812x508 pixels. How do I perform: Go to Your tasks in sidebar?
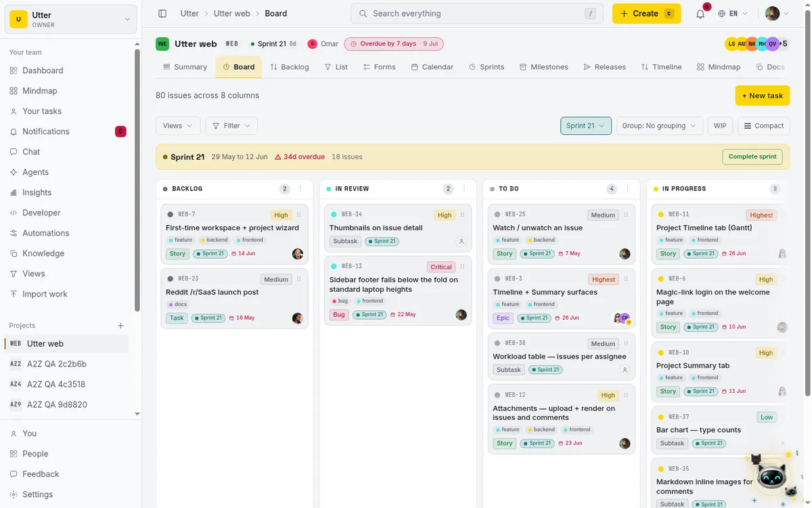click(42, 111)
